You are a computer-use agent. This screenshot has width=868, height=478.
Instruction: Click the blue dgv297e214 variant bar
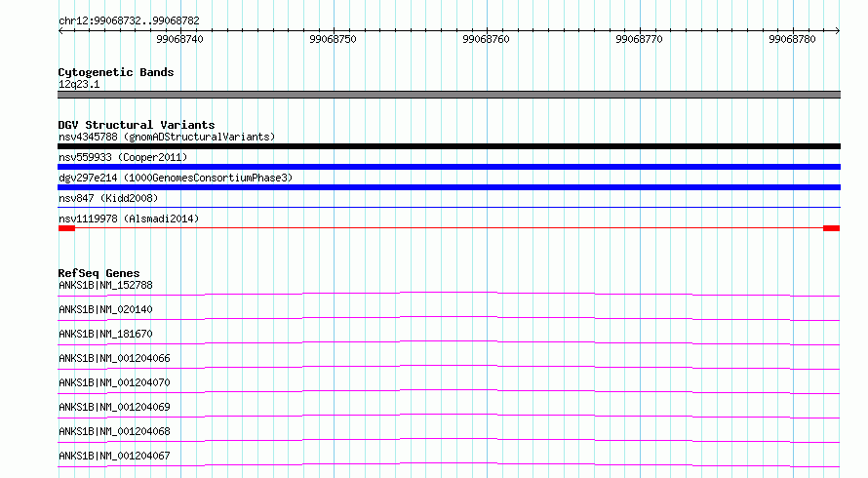click(449, 187)
